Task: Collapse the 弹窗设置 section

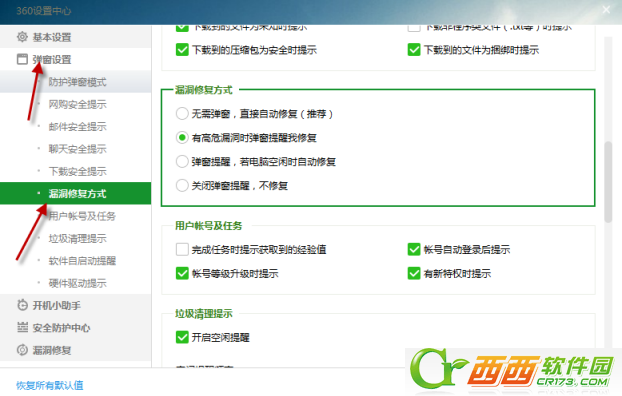Action: click(x=75, y=60)
